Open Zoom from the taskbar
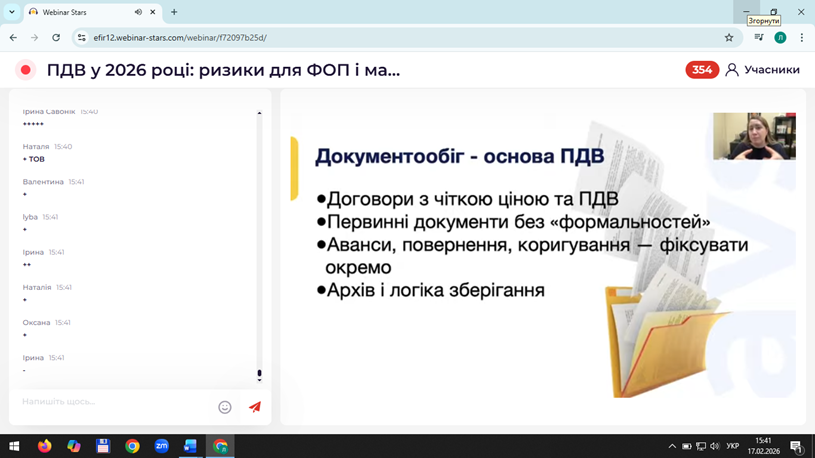The image size is (815, 458). pyautogui.click(x=161, y=446)
